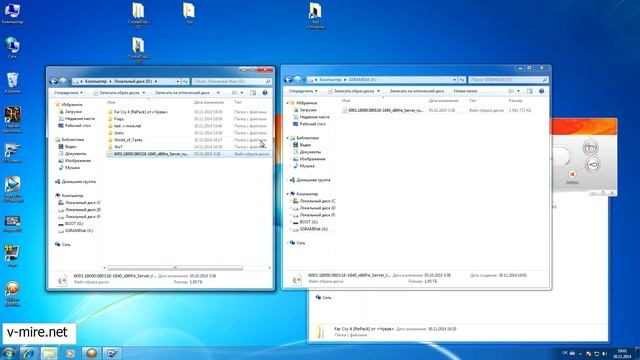This screenshot has height=360, width=640.
Task: Toggle preview pane in Local Disk D window
Action: click(253, 93)
